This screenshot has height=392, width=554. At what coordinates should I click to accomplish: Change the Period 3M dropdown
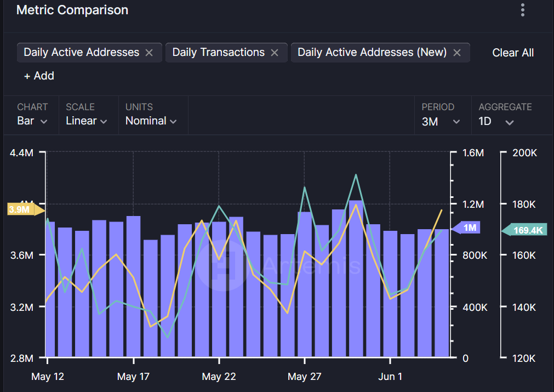pos(441,121)
